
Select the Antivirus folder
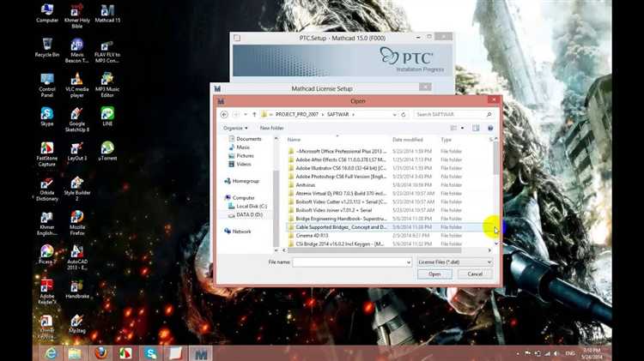306,185
